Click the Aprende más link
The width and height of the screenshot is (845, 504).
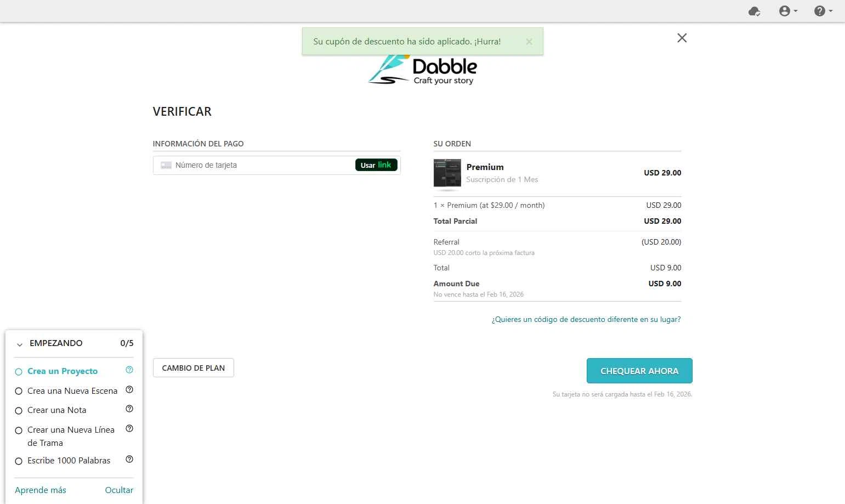click(x=41, y=490)
